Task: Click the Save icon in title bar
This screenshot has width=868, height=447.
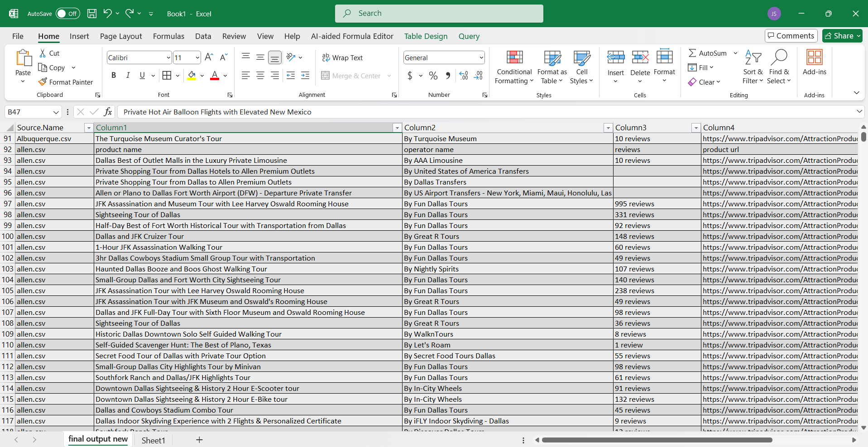Action: click(x=92, y=14)
